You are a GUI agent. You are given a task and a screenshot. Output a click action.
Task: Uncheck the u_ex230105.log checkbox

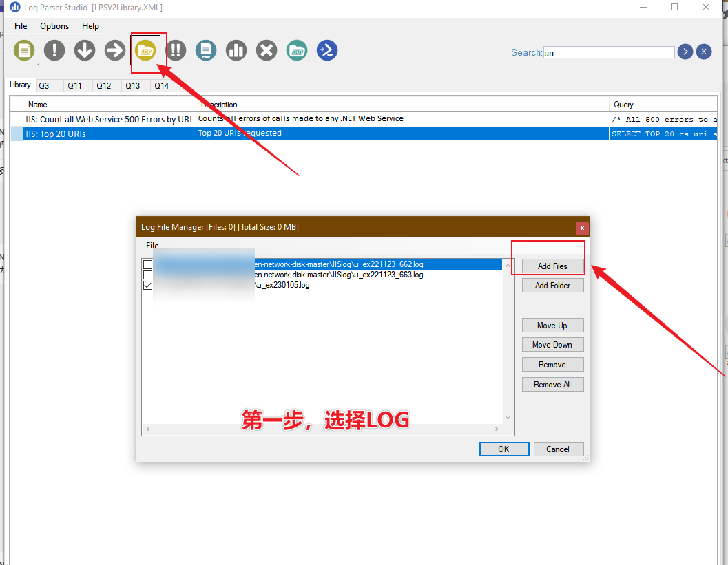coord(147,285)
